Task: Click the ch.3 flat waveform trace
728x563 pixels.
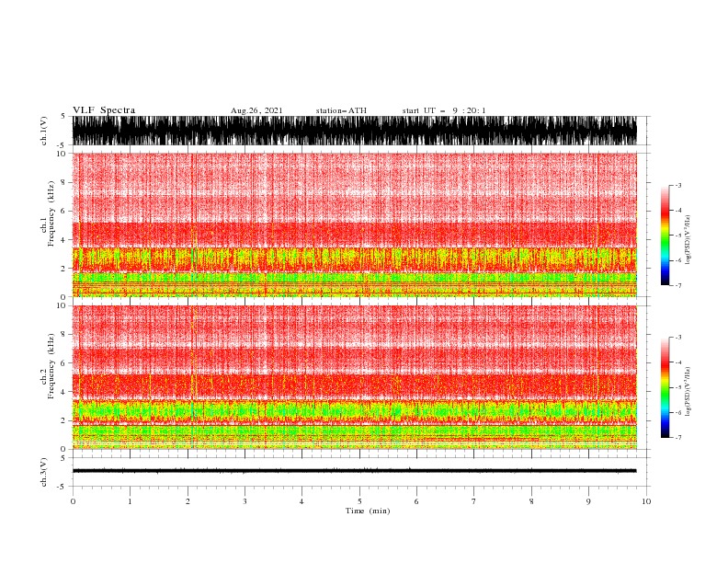Action: point(355,471)
